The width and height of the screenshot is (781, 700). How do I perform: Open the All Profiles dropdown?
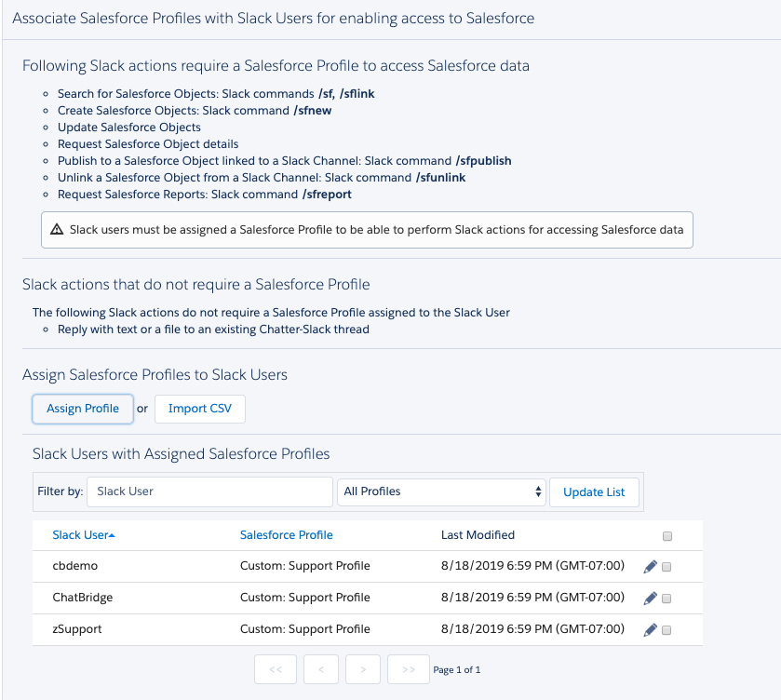coord(441,491)
